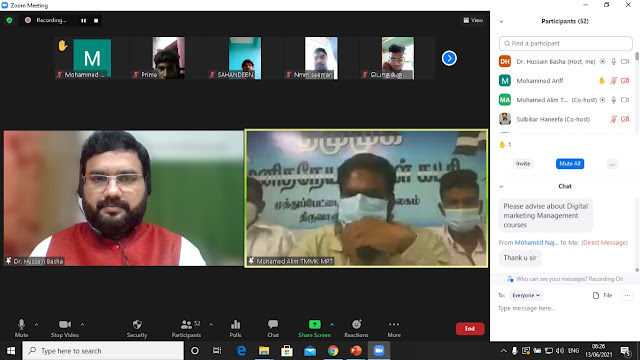Screen dimensions: 640x360
Task: Click video off icon for Mohammed Ariff
Action: [x=625, y=81]
